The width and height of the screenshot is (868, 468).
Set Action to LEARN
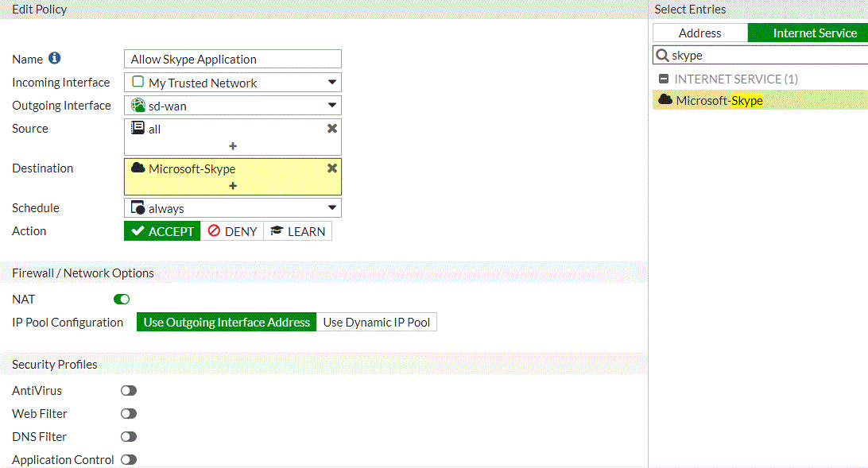[298, 231]
